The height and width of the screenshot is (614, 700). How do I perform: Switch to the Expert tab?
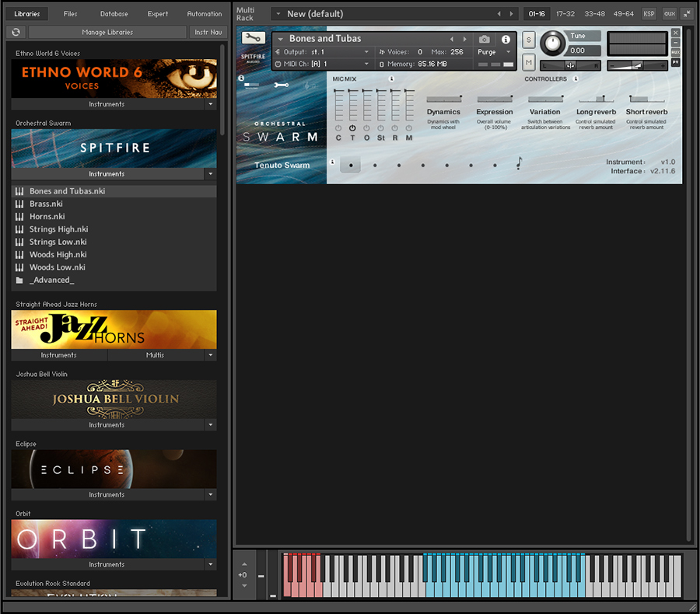[158, 14]
